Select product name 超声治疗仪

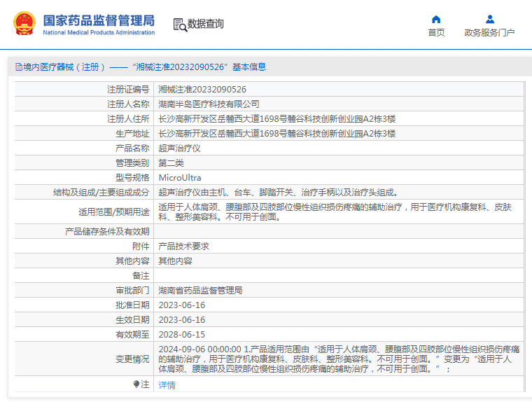pos(179,148)
